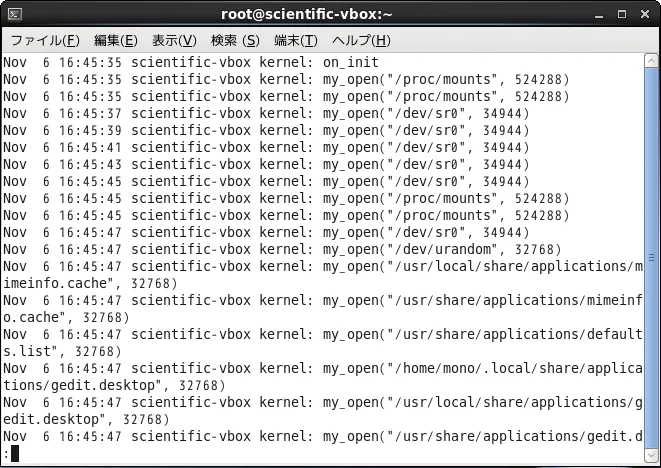Open the ヘルプ(H) menu

click(361, 41)
